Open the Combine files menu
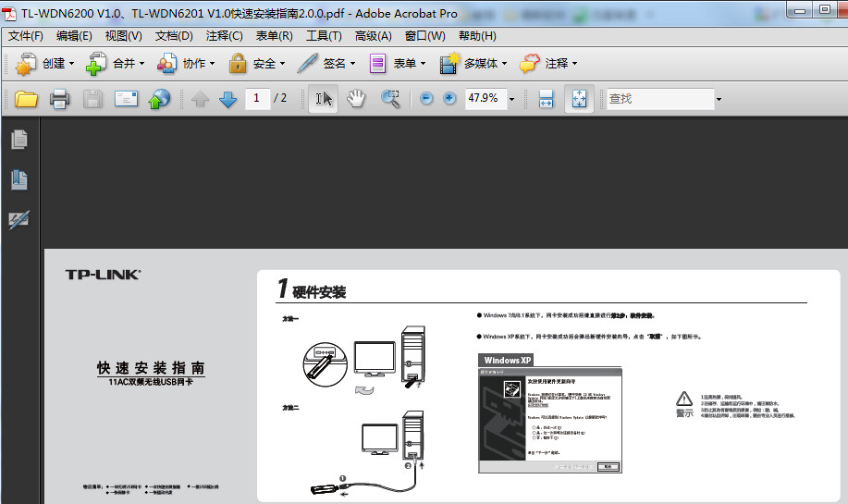Viewport: 848px width, 504px height. 116,63
